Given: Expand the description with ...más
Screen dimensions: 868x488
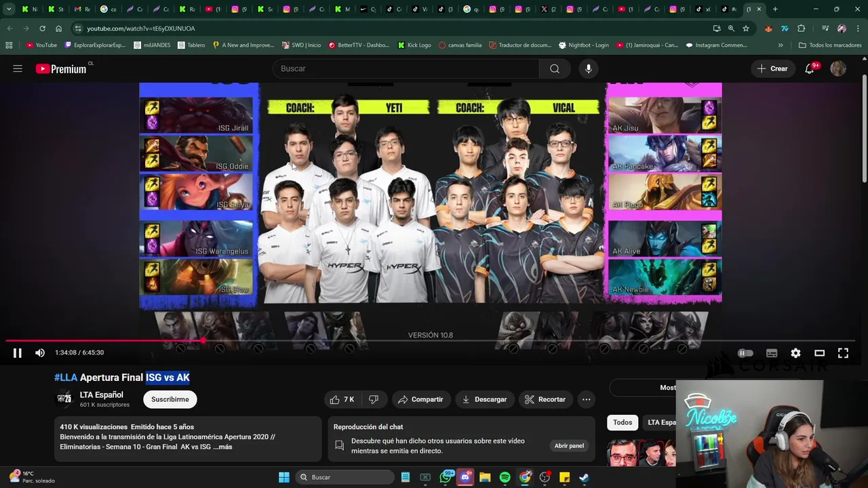Looking at the screenshot, I should coord(222,447).
